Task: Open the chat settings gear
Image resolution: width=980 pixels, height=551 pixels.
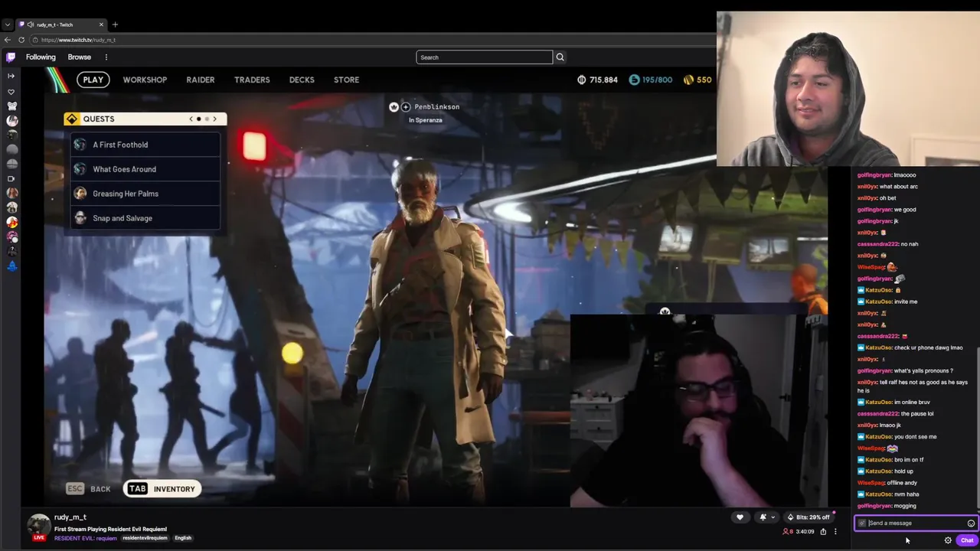Action: pos(948,540)
